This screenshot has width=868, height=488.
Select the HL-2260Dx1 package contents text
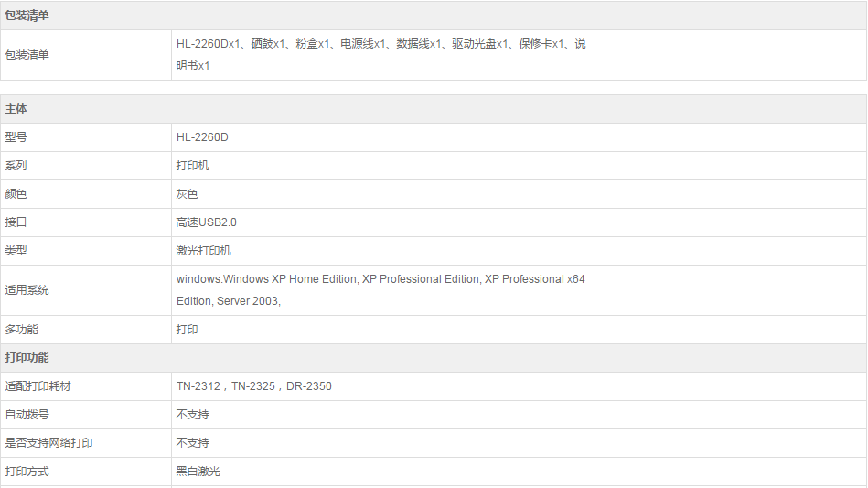(x=380, y=54)
